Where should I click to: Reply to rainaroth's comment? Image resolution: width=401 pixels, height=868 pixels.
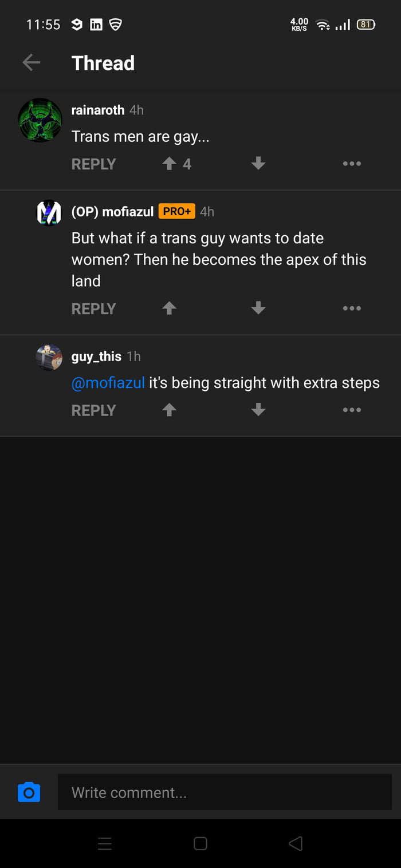(x=93, y=163)
